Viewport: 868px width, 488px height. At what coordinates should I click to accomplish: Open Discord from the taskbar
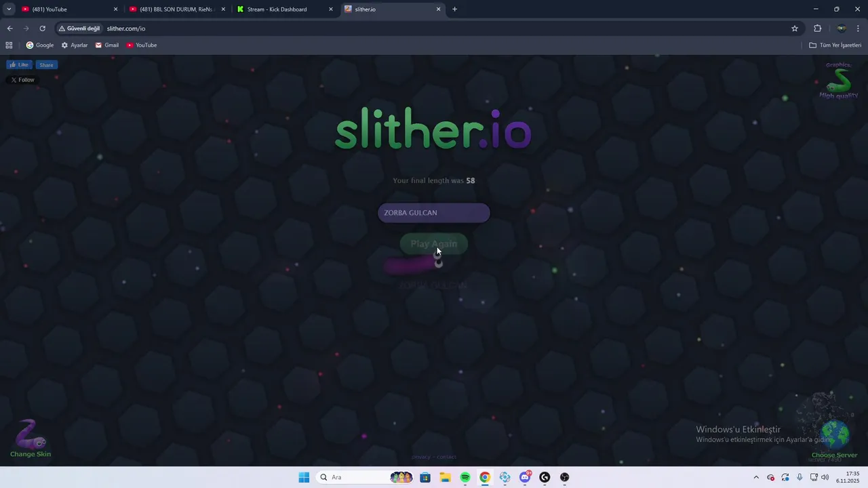(525, 477)
